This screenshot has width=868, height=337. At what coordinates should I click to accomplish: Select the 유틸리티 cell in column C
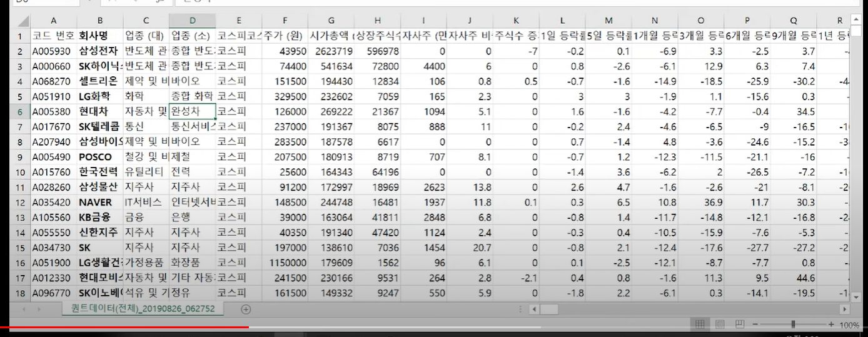146,172
